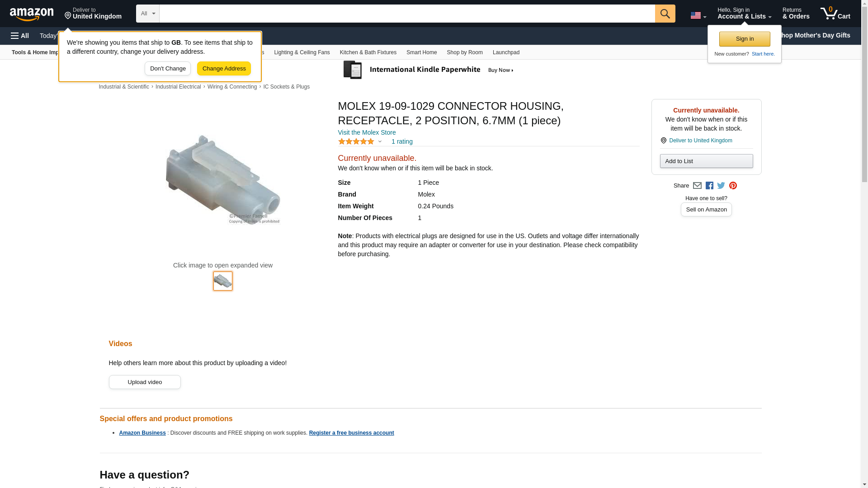Share the product via email icon
Viewport: 868px width, 488px height.
click(697, 186)
